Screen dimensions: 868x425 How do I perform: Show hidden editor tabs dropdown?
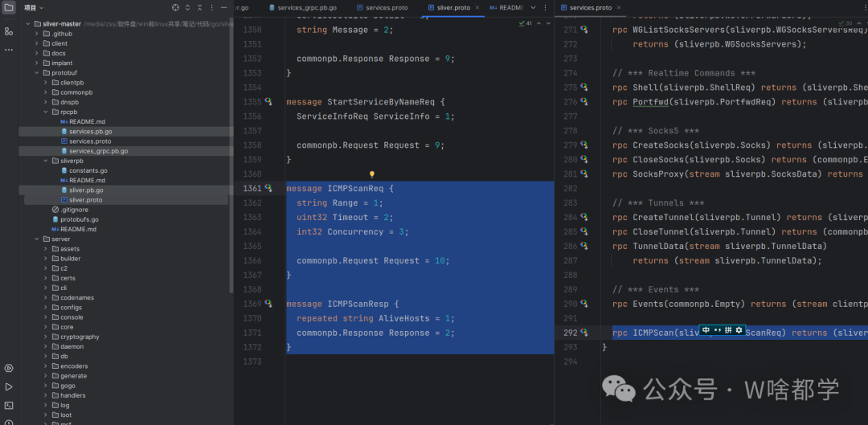coord(531,8)
